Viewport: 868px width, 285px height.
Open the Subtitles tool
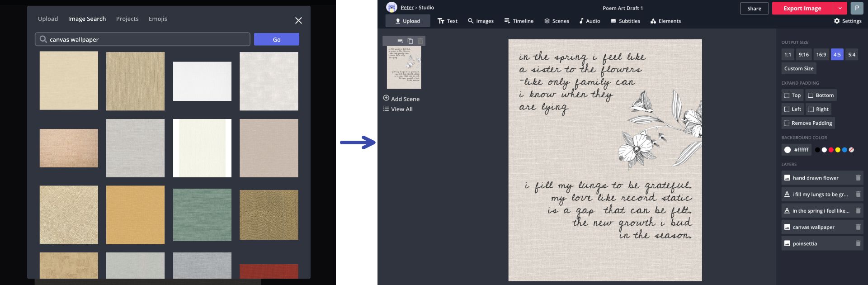point(625,21)
